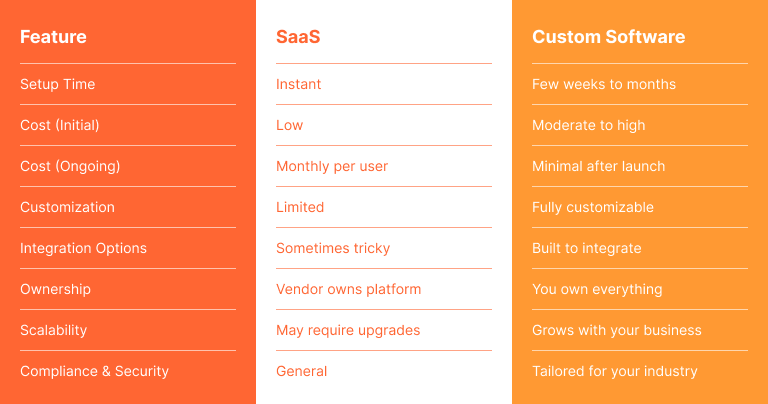Click the Customization feature label
The width and height of the screenshot is (768, 404).
click(67, 207)
